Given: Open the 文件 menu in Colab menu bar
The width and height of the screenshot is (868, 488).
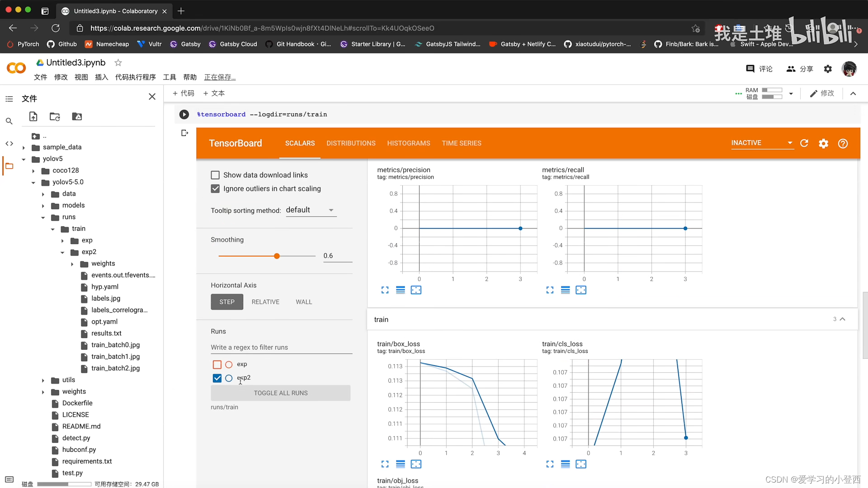Looking at the screenshot, I should pos(40,77).
